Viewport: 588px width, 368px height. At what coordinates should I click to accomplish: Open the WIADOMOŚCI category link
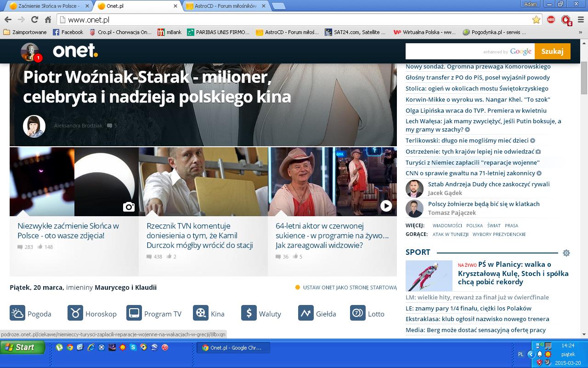(447, 225)
